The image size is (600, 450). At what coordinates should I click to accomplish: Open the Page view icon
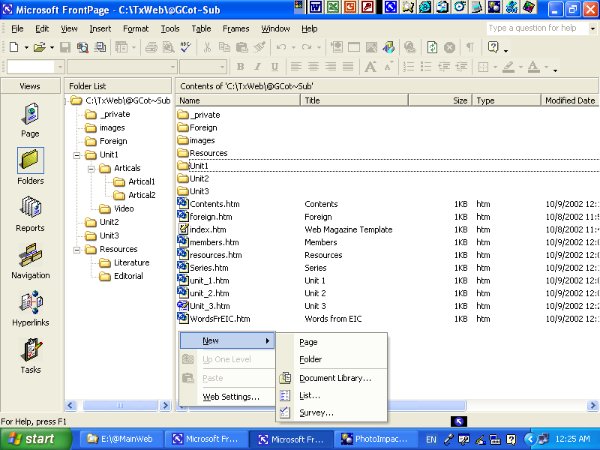point(30,114)
